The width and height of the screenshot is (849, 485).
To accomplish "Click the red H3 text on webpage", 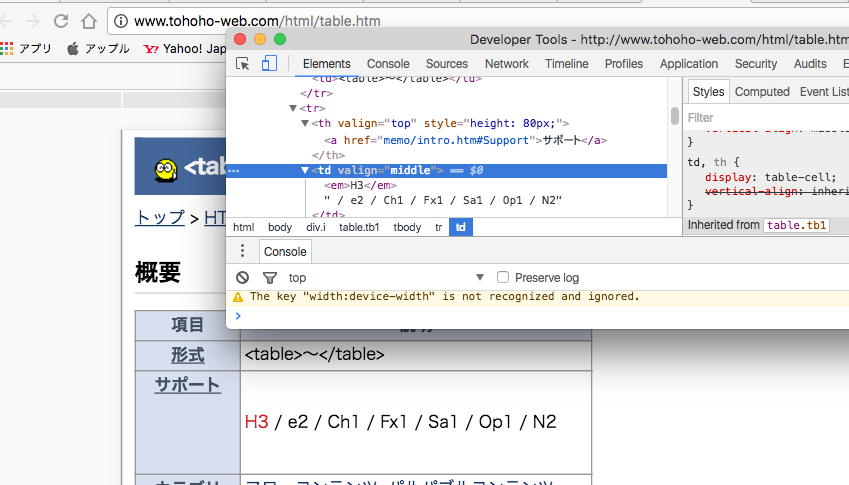I will click(x=257, y=422).
